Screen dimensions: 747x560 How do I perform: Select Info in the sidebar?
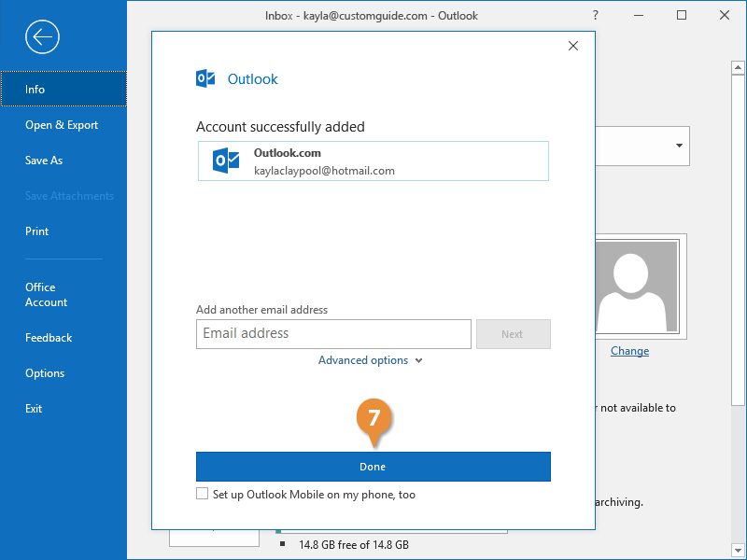[x=63, y=89]
